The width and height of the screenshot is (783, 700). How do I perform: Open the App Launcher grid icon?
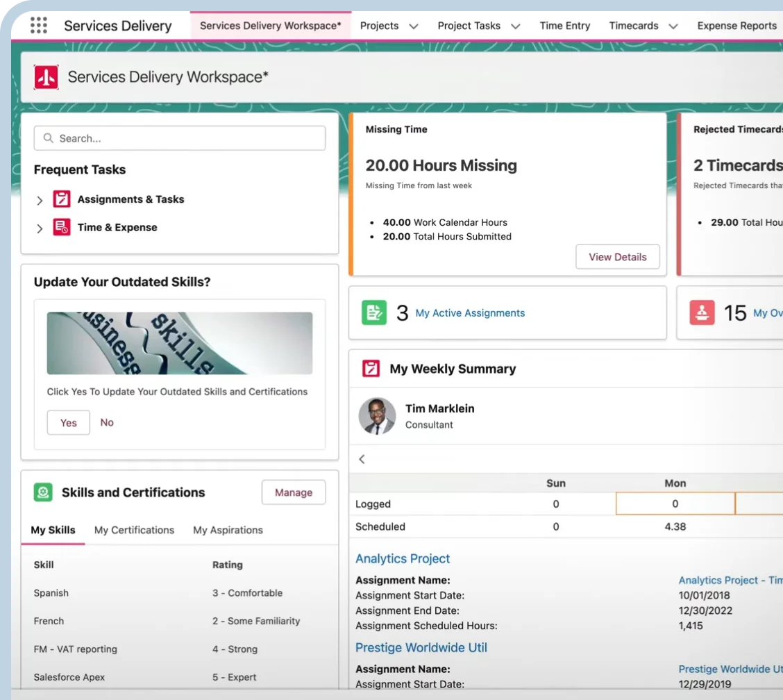(39, 26)
